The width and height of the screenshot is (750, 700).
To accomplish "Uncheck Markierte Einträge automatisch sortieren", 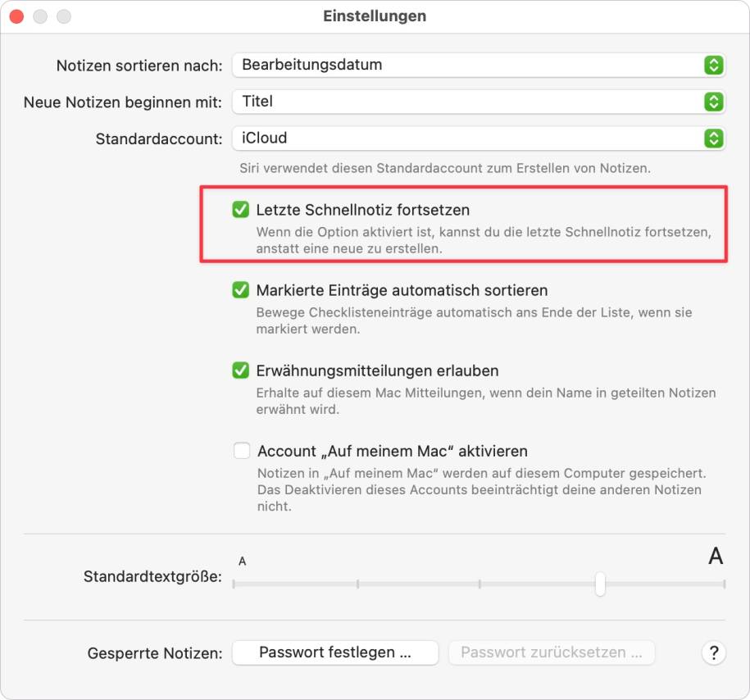I will click(x=241, y=290).
